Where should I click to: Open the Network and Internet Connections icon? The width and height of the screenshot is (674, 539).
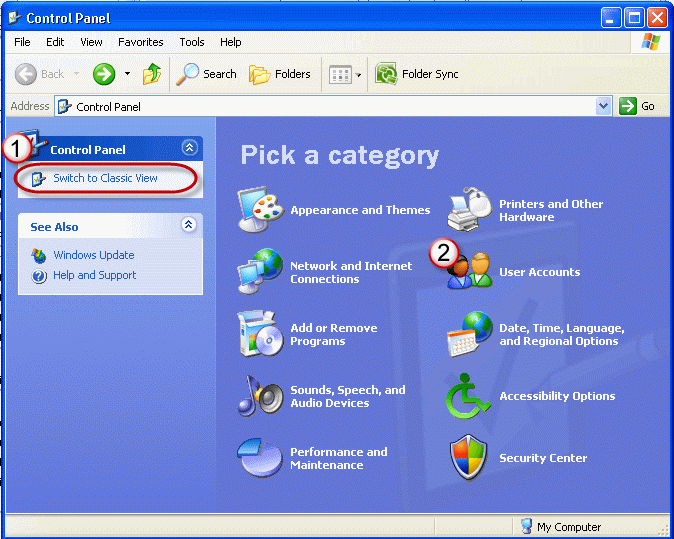(x=260, y=272)
